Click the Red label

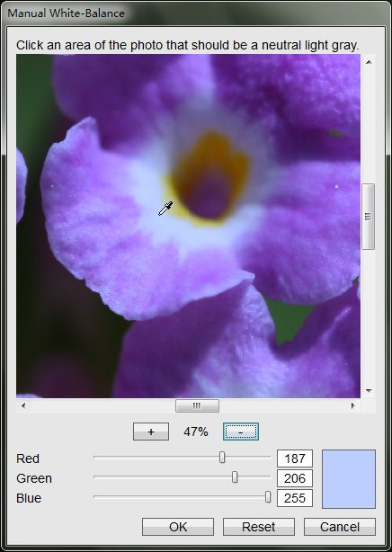tap(28, 459)
